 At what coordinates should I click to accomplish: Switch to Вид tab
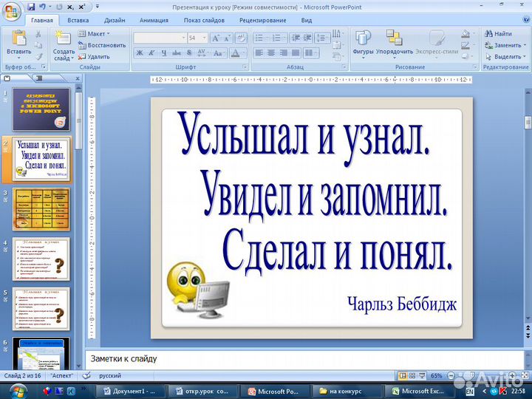[x=307, y=21]
